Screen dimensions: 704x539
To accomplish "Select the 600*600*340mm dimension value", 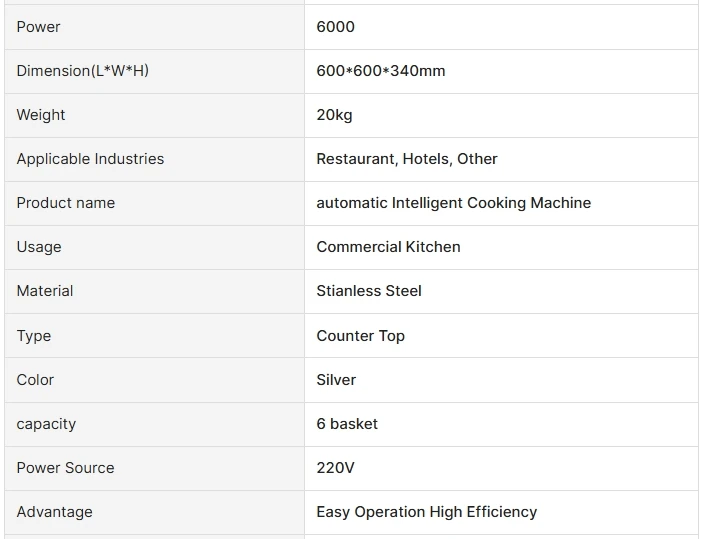I will pos(381,71).
